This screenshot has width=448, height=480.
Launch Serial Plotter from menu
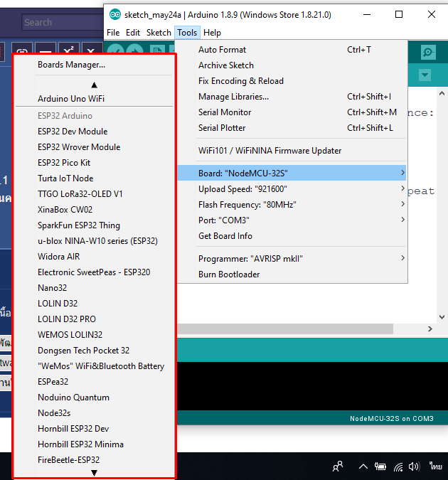click(292, 128)
